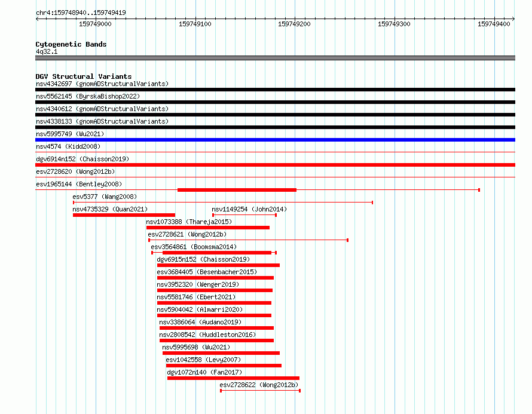Click ruler position 159749300

click(394, 24)
